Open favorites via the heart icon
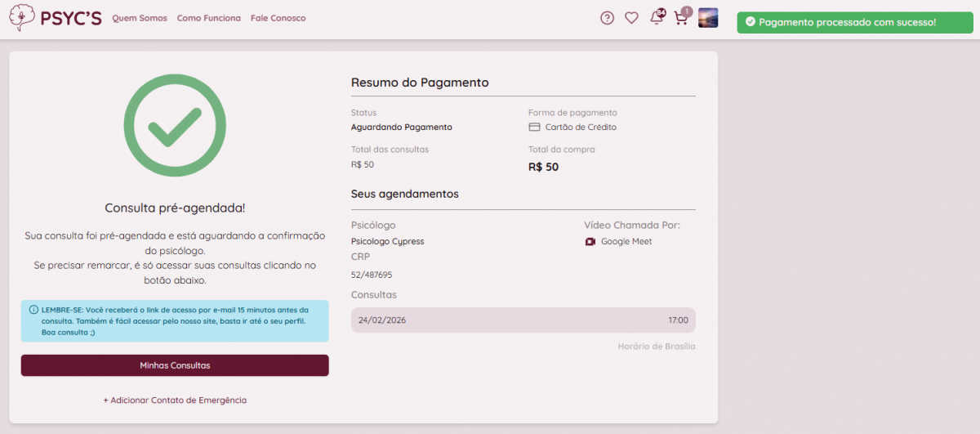The width and height of the screenshot is (980, 434). (x=631, y=18)
